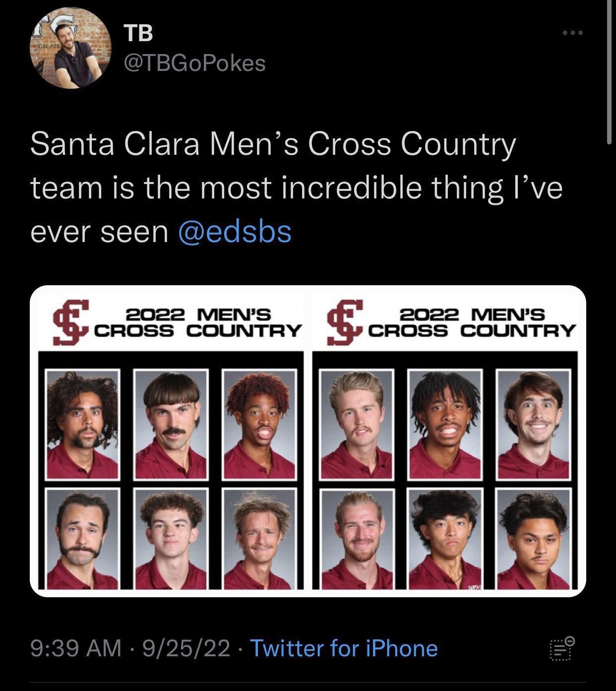Open the @TBGoPokes handle
The image size is (616, 691).
click(x=194, y=63)
